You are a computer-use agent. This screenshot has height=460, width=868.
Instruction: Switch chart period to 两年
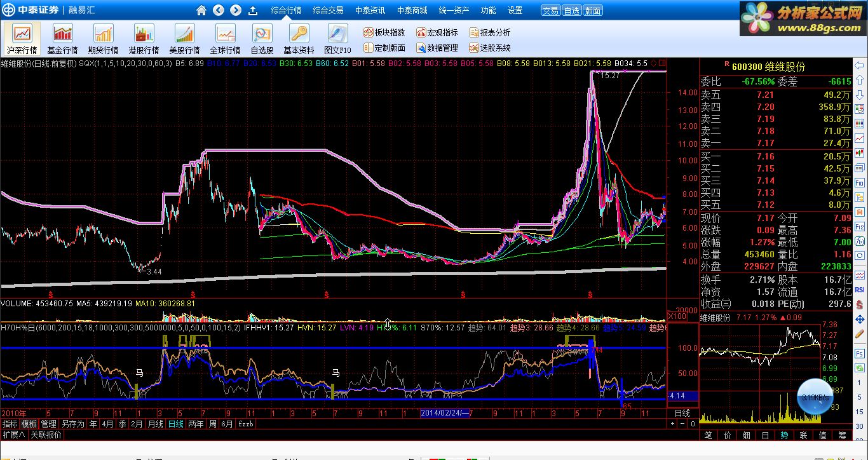[196, 424]
